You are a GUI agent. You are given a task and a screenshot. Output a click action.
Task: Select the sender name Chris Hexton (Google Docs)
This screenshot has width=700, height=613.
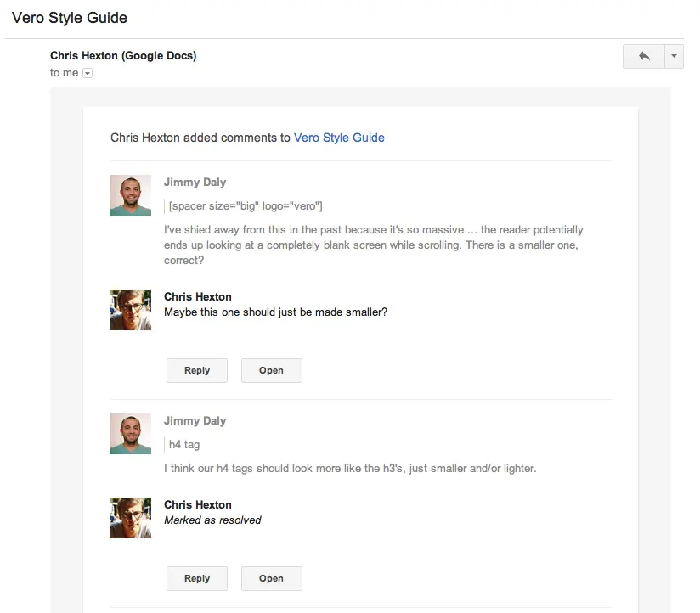point(122,55)
